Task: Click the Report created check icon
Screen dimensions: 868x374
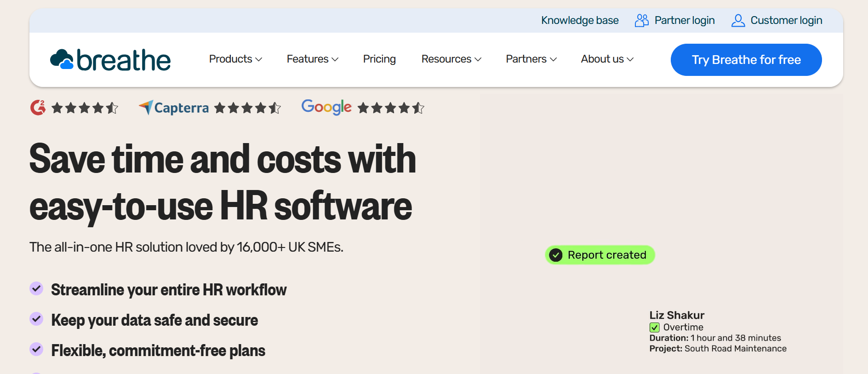Action: 556,255
